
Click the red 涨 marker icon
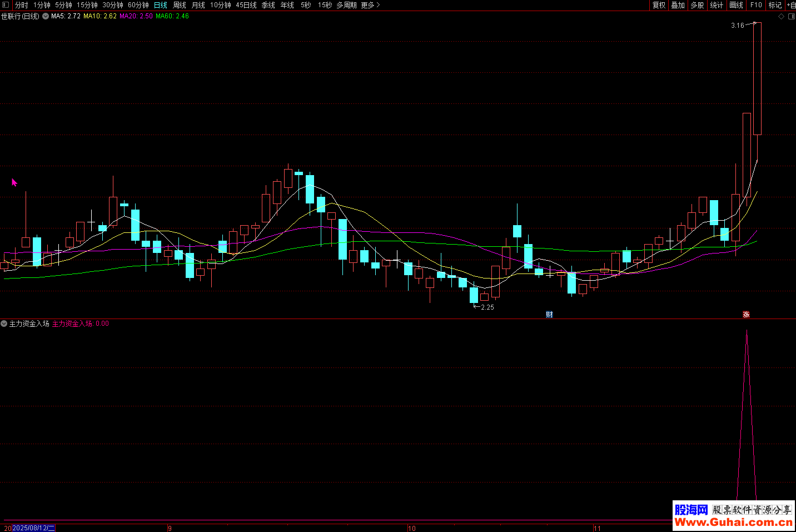746,315
